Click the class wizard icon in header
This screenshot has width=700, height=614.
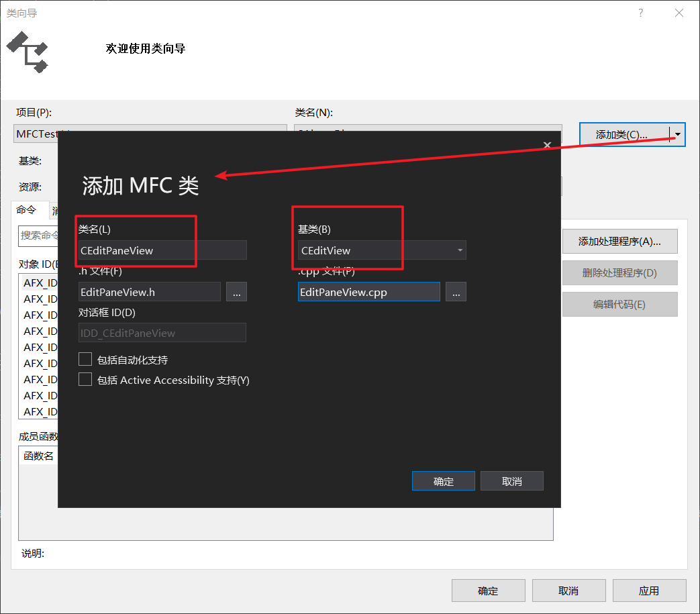28,52
